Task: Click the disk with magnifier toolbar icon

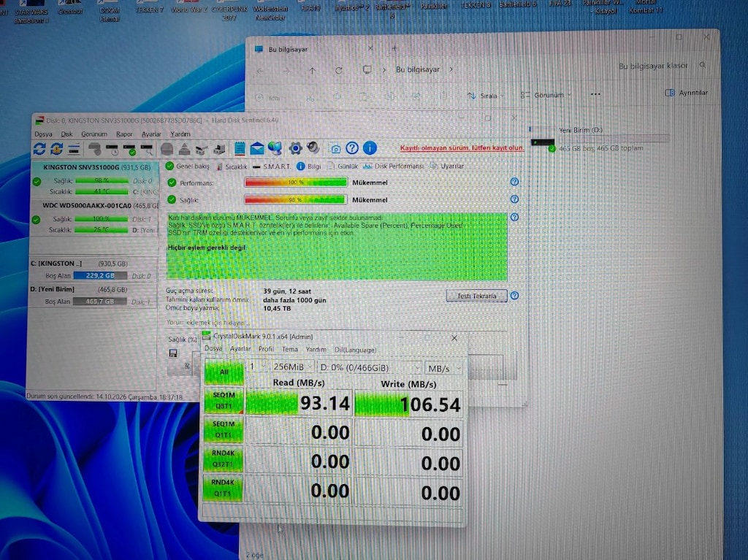Action: pyautogui.click(x=147, y=149)
